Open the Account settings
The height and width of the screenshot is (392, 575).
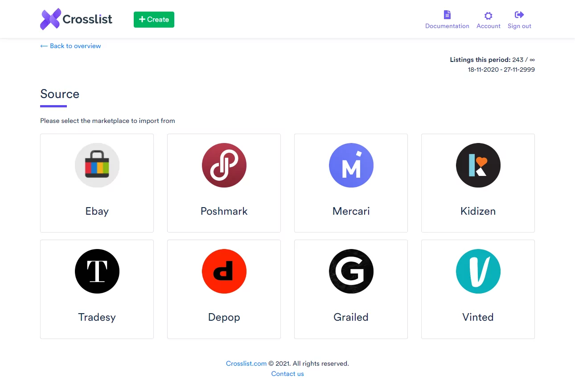[x=488, y=19]
